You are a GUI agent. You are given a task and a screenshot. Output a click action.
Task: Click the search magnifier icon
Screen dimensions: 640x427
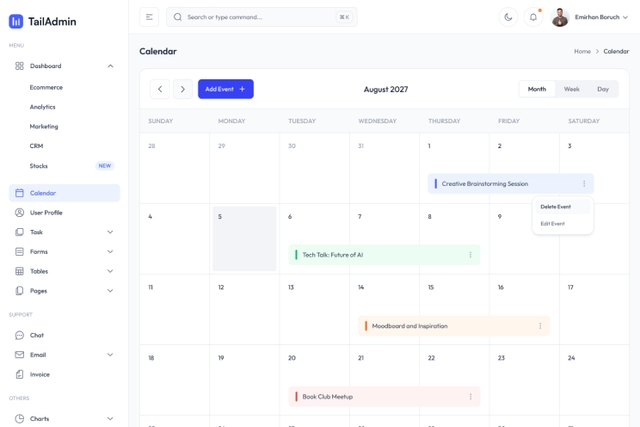point(178,17)
